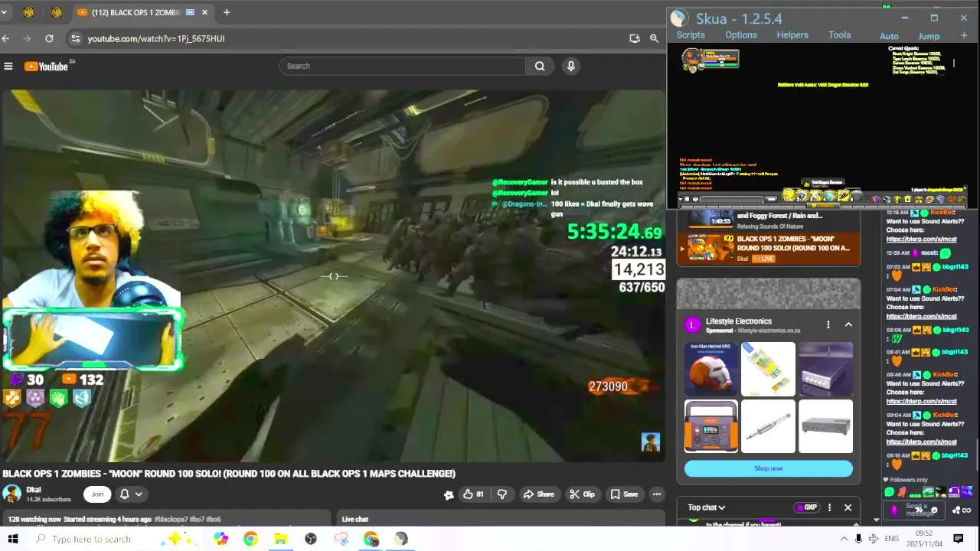Viewport: 980px width, 551px height.
Task: Open options menu on Lifestyle Electronics ad
Action: [x=828, y=324]
